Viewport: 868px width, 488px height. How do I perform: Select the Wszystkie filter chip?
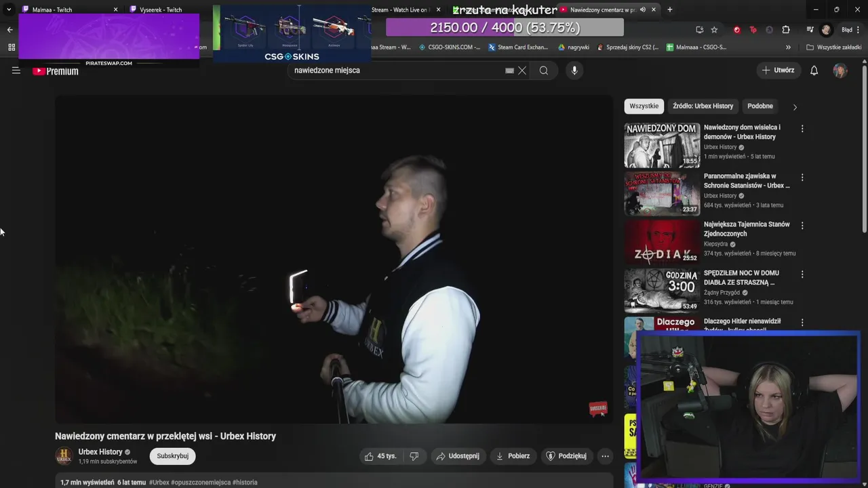[x=644, y=106]
